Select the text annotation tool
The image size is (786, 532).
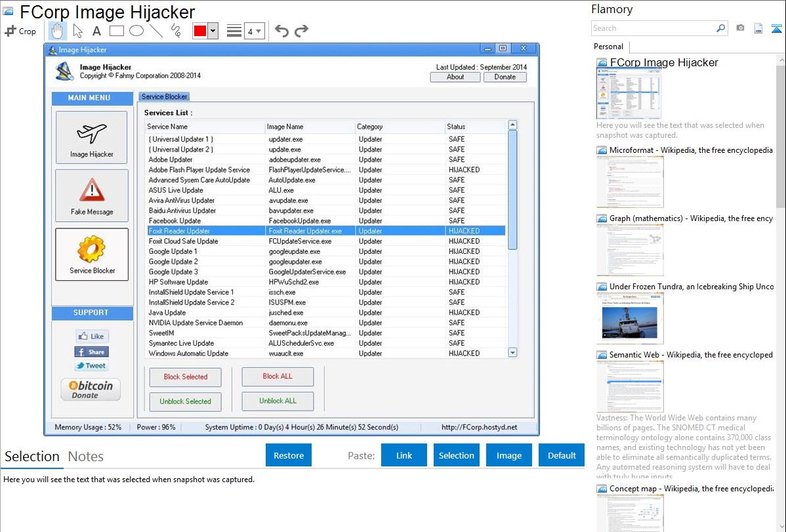click(96, 31)
